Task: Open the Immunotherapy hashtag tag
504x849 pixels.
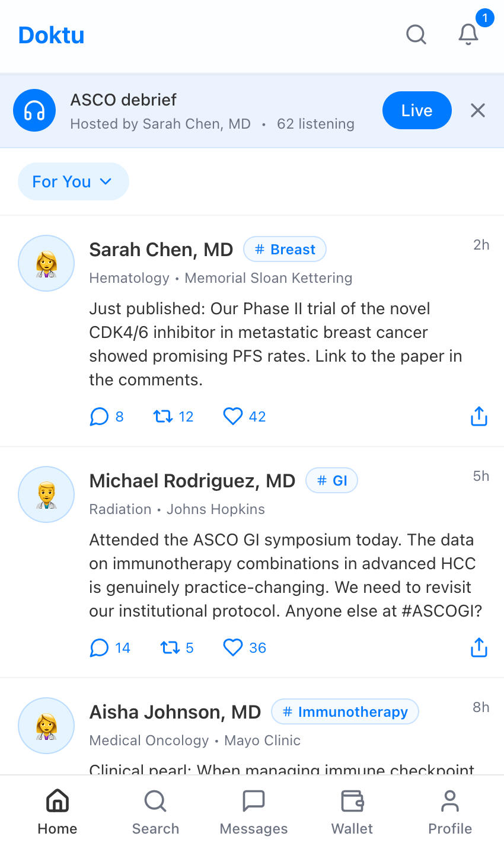Action: pyautogui.click(x=345, y=712)
